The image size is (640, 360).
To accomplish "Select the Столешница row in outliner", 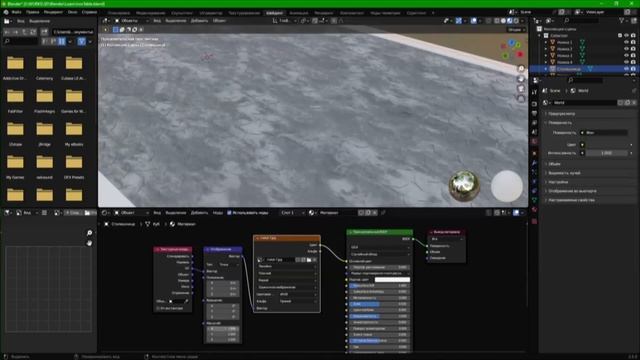I will coord(584,69).
